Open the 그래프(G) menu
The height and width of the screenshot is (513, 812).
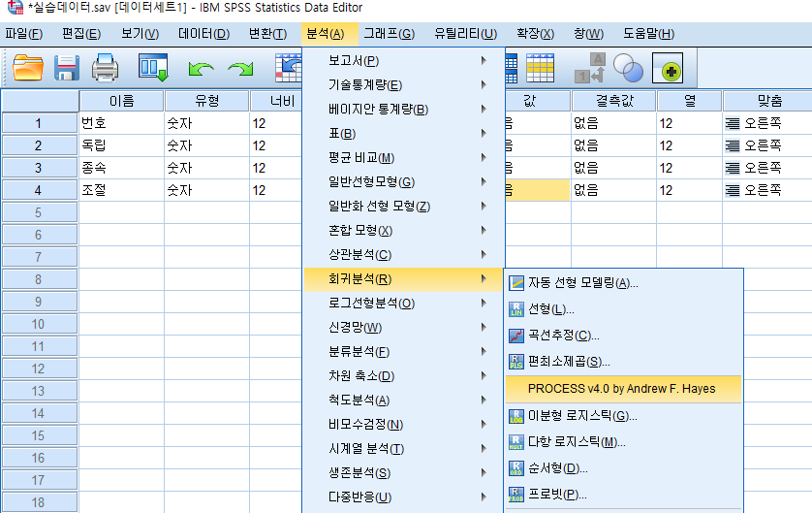[x=389, y=34]
